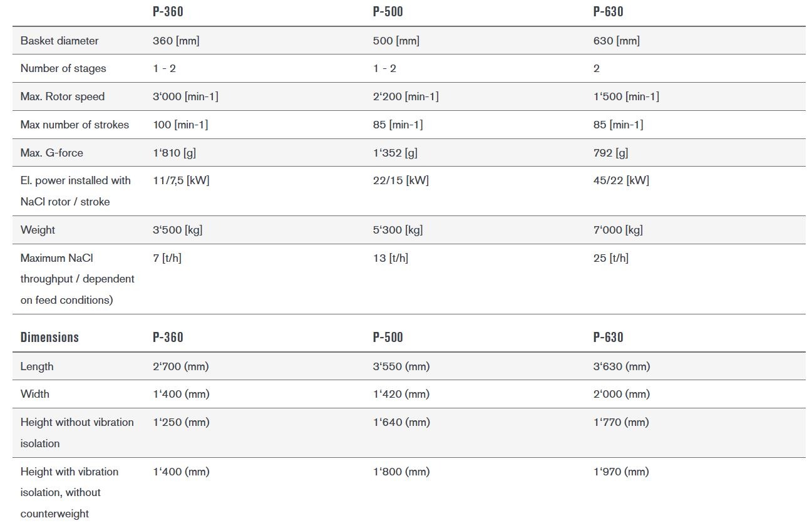Screen dimensions: 812x523
Task: Select the Max. Rotor speed label
Action: click(63, 96)
